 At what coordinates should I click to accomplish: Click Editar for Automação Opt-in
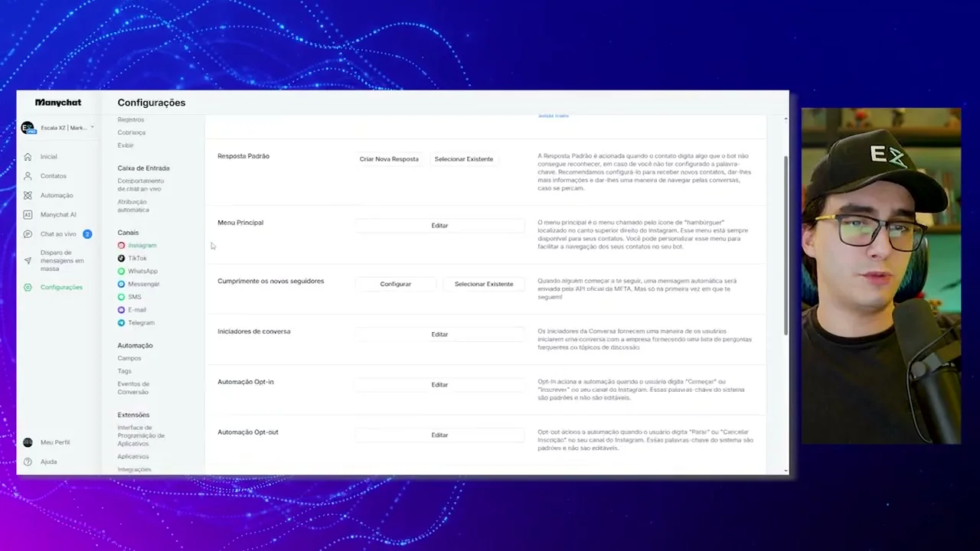[x=439, y=385]
